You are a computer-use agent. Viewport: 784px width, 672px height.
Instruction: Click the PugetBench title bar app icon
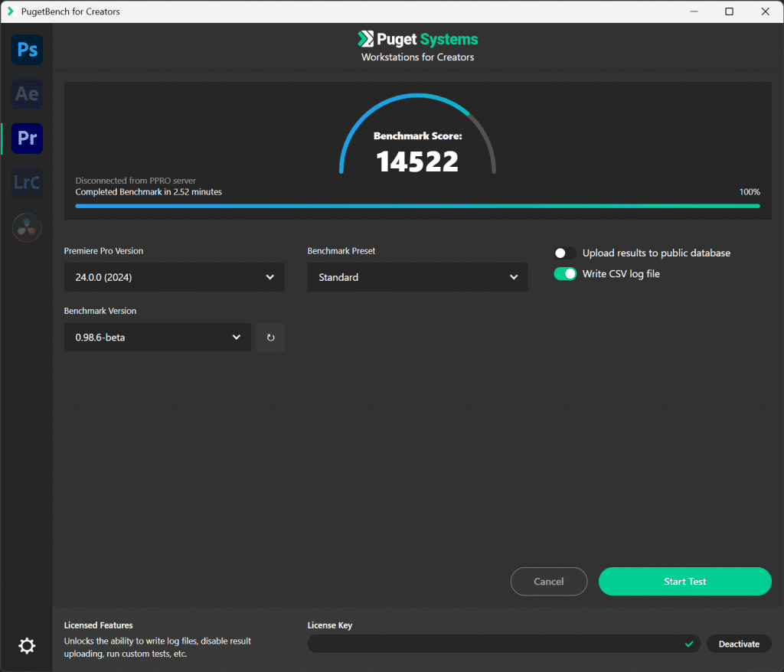[x=11, y=11]
